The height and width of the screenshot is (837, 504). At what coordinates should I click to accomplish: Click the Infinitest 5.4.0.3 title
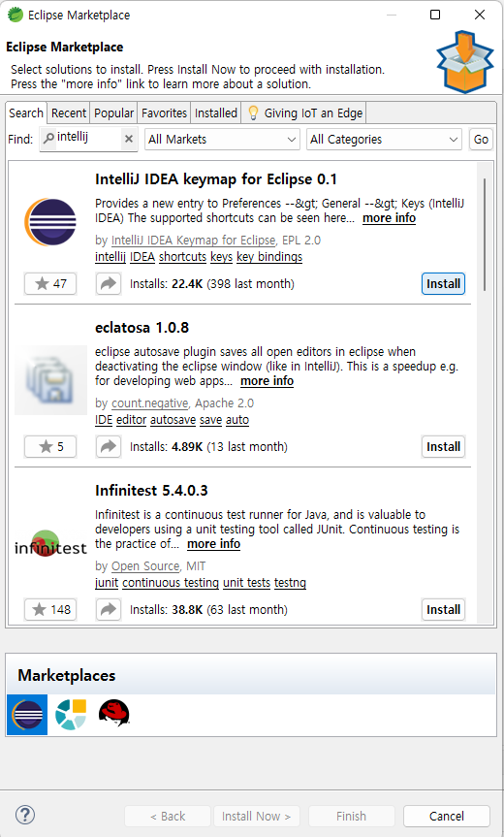click(151, 491)
